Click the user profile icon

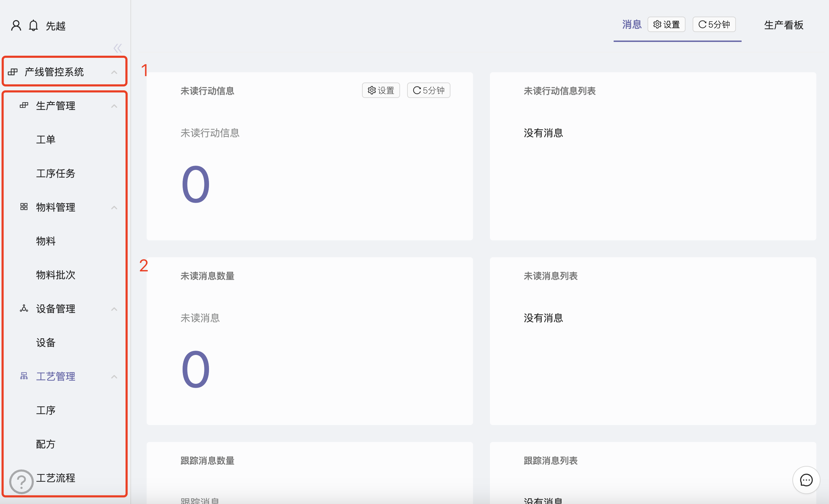[16, 26]
